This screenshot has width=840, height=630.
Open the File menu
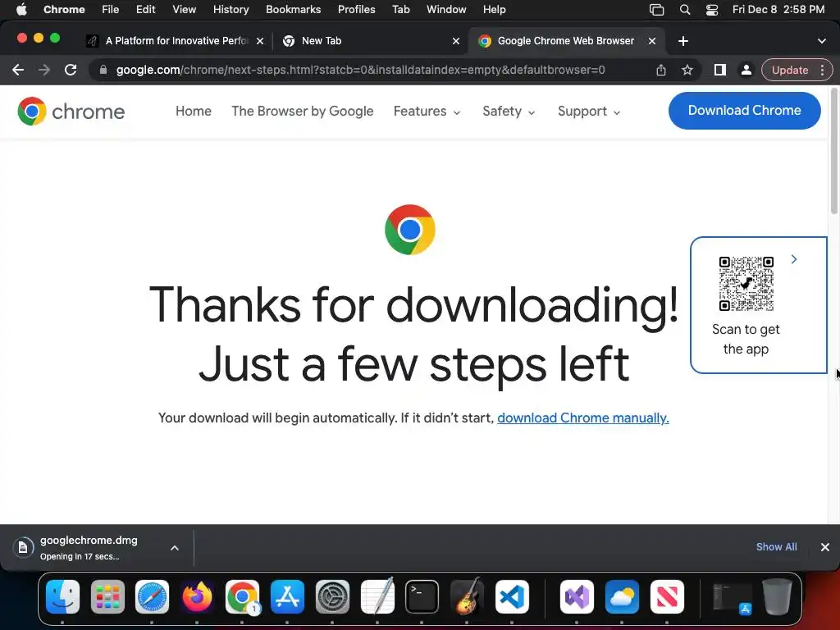point(111,10)
